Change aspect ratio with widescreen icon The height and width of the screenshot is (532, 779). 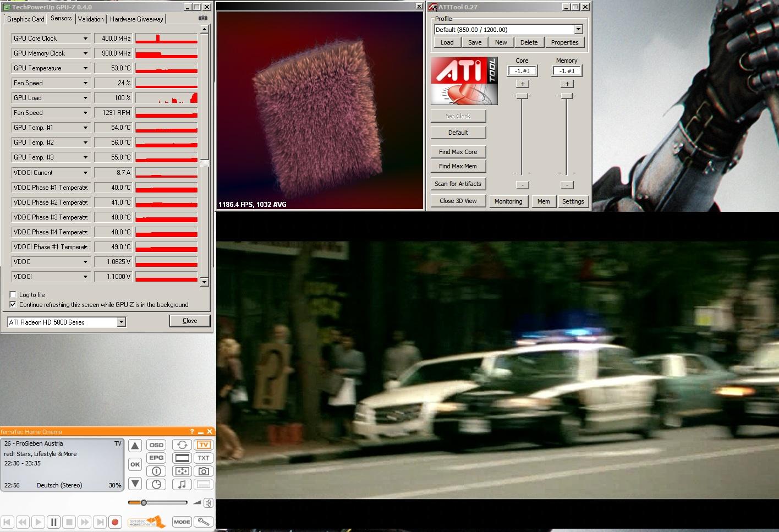click(x=182, y=458)
